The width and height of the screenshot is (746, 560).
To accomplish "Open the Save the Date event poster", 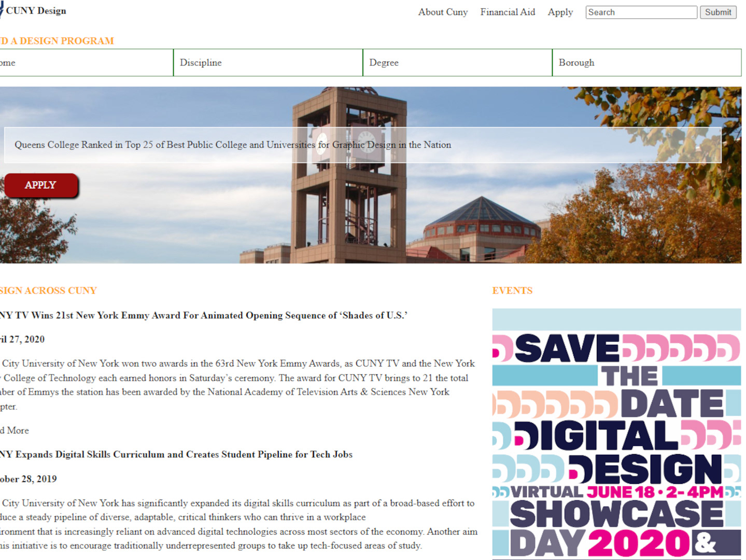I will 616,433.
